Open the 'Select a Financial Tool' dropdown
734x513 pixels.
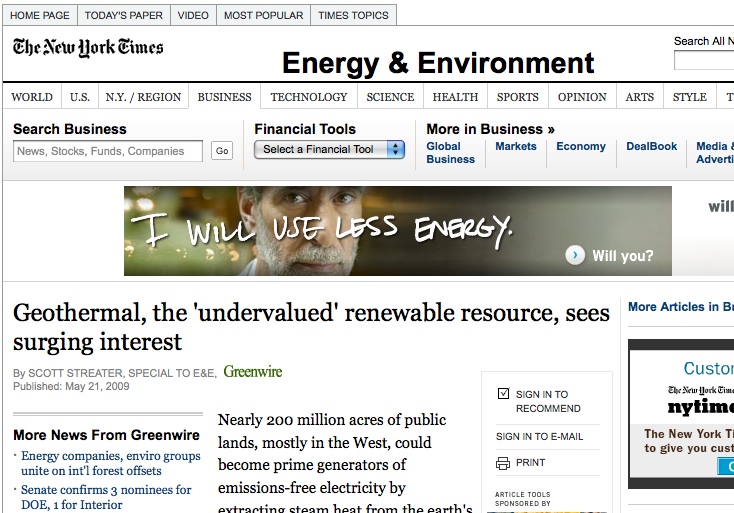coord(329,150)
